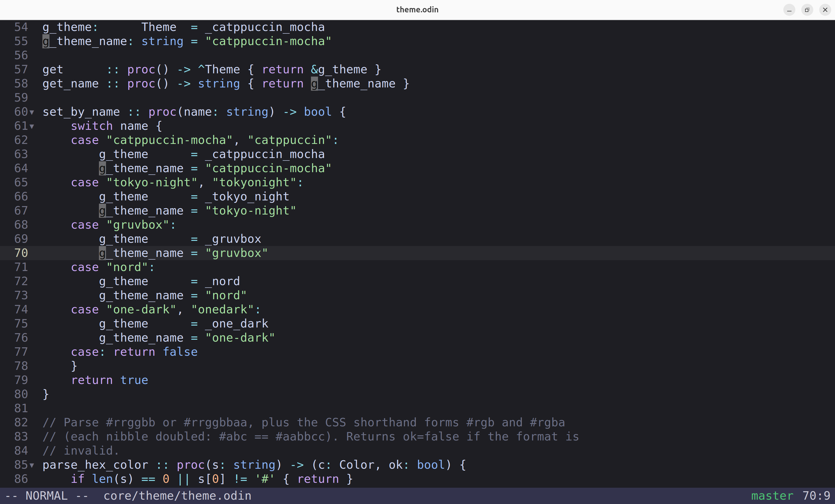Place cursor on "gruvbox" string on line 70
This screenshot has height=504, width=835.
pos(236,253)
